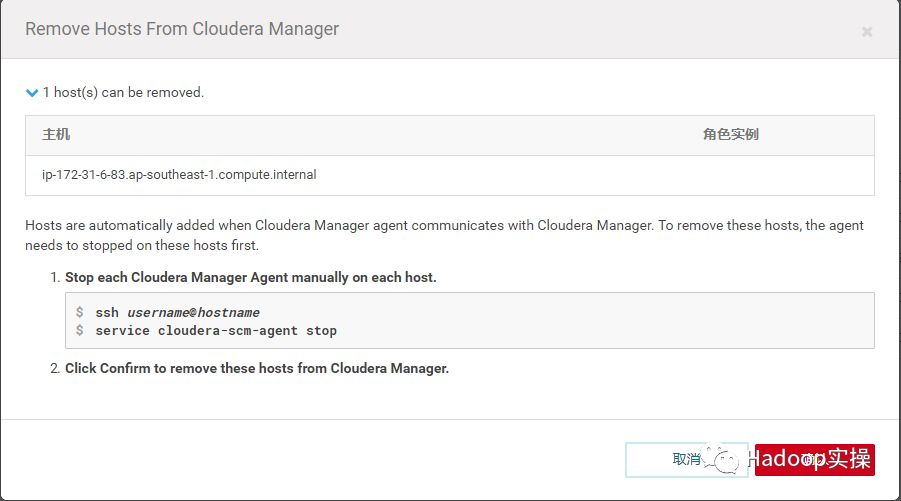Select host row ip-172-31-6-83.ap-southeast-1.compute.internal
The height and width of the screenshot is (501, 901).
tap(179, 175)
